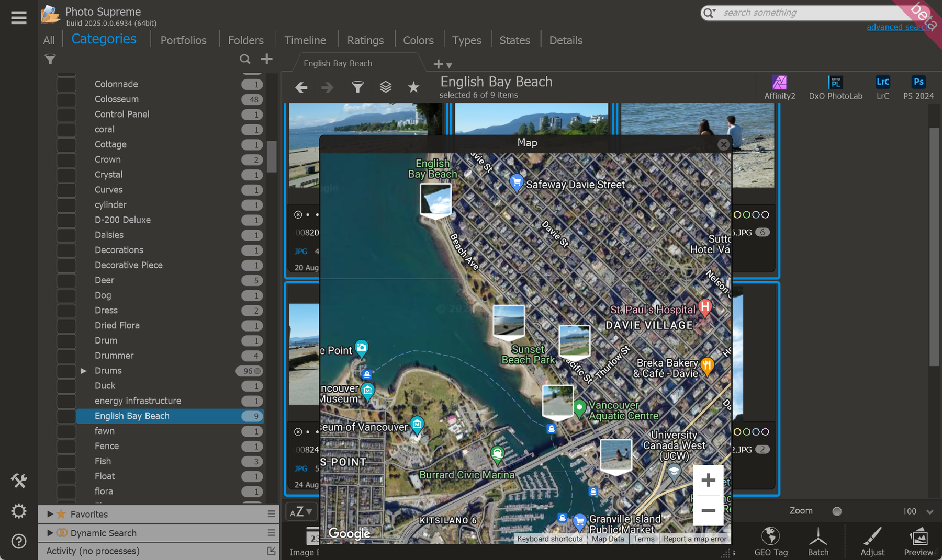
Task: Zoom out on the map
Action: pos(708,510)
